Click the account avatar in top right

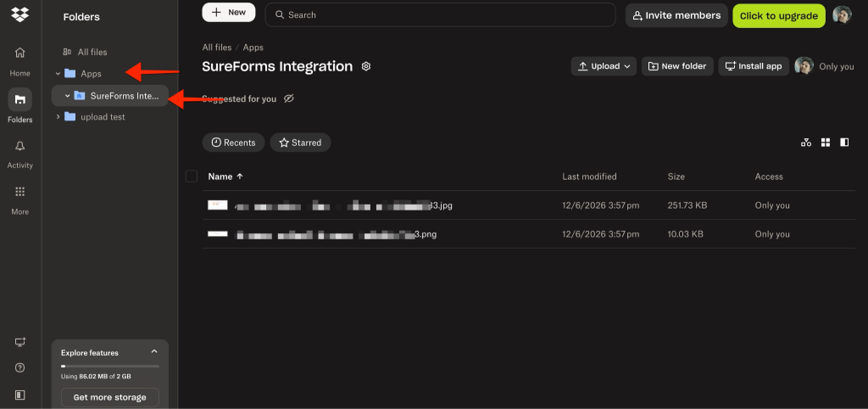coord(842,15)
